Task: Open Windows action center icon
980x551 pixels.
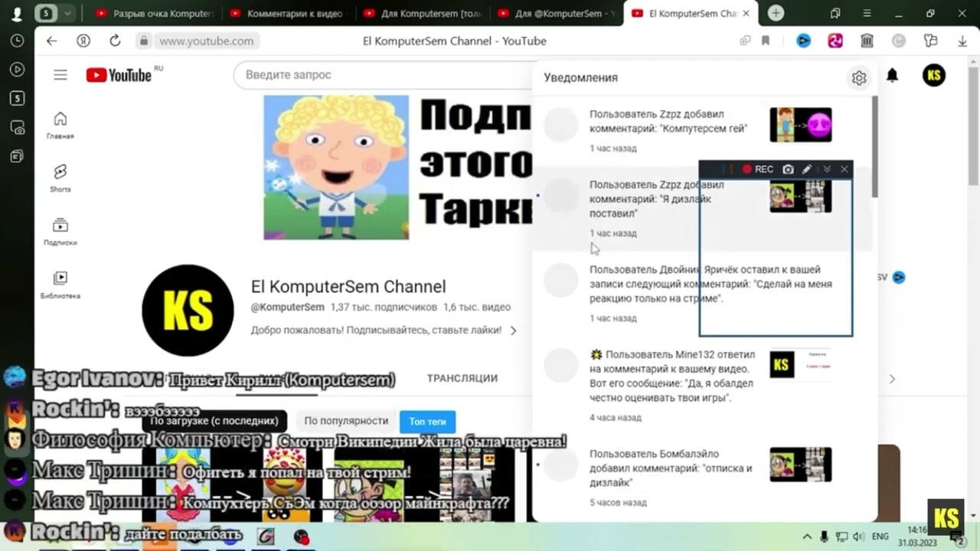Action: click(957, 540)
